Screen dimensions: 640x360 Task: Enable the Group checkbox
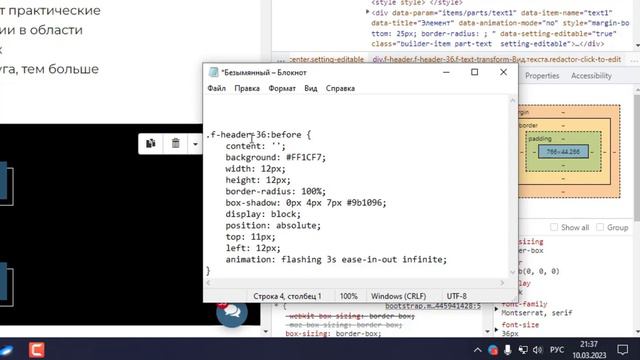[600, 227]
